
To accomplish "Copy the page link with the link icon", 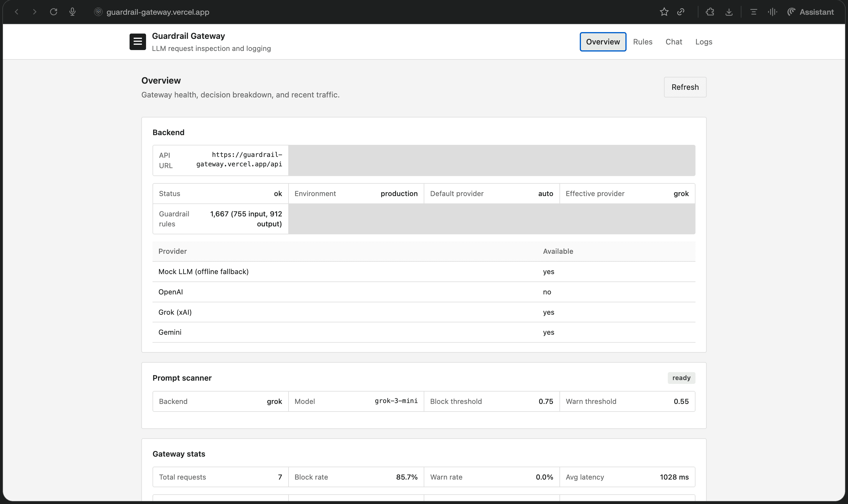I will pos(680,12).
